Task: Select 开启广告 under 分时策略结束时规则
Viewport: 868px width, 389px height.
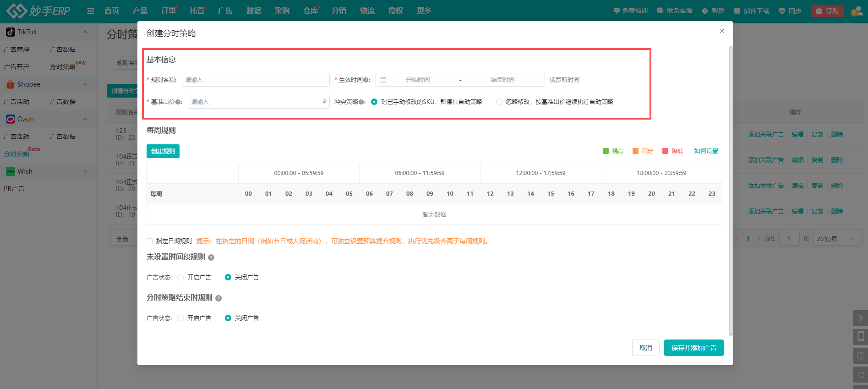Action: (180, 318)
